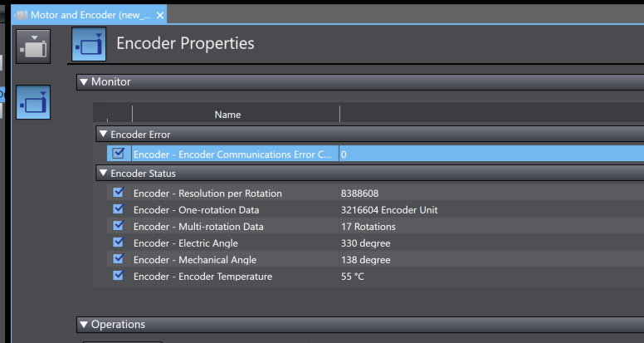644x343 pixels.
Task: Toggle the Multi-rotation Data checkbox
Action: 118,226
